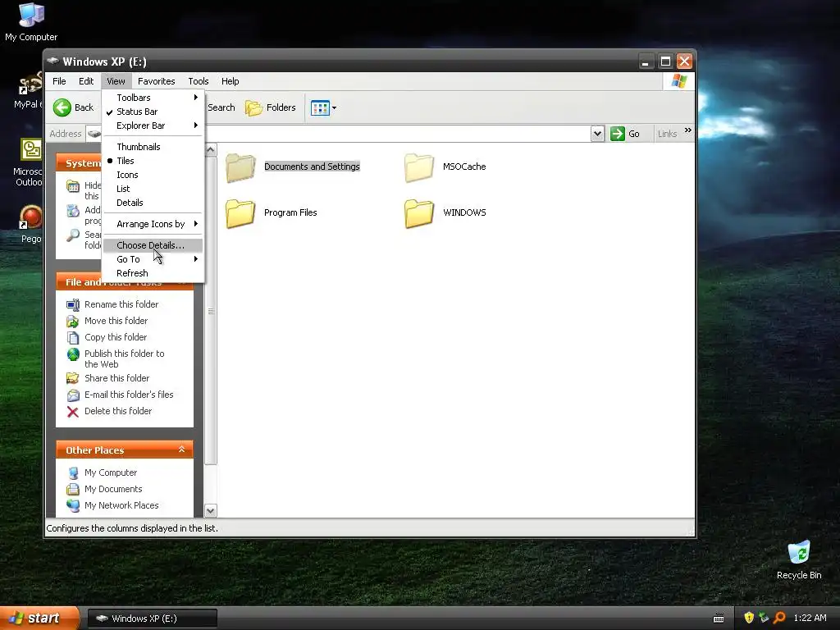Click the side pane scrollbar down arrow

pyautogui.click(x=211, y=510)
